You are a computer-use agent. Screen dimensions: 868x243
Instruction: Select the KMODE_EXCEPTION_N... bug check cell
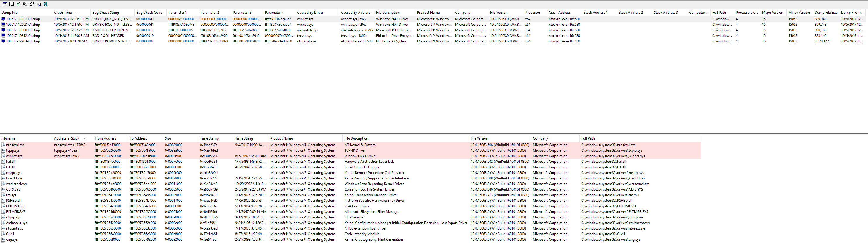coord(111,30)
